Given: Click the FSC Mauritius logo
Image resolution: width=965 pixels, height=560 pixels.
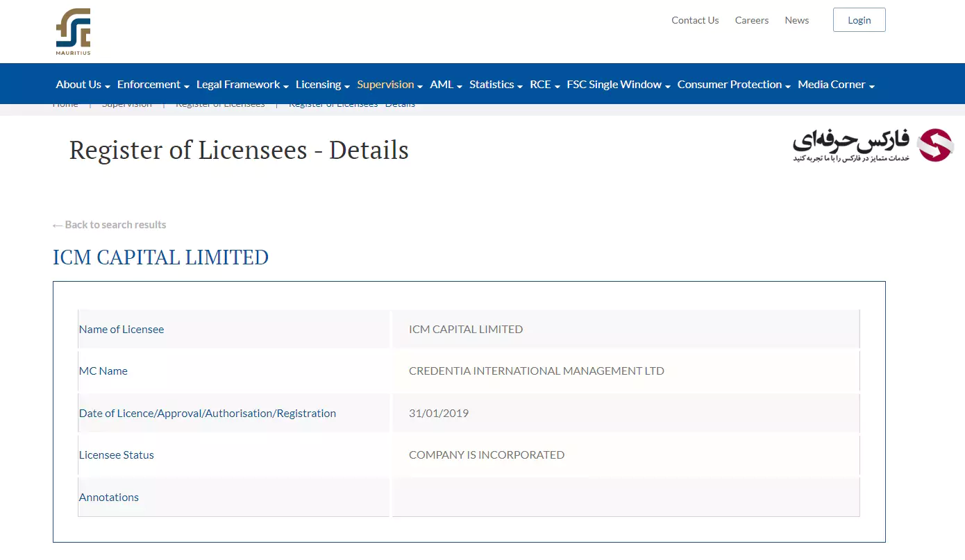Looking at the screenshot, I should (x=74, y=32).
